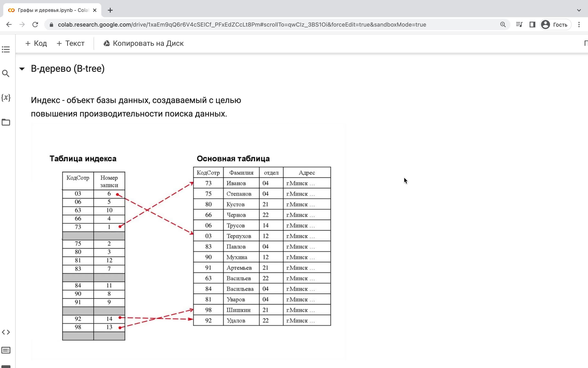The image size is (588, 368).
Task: Open the table of contents sidebar icon
Action: (x=6, y=49)
